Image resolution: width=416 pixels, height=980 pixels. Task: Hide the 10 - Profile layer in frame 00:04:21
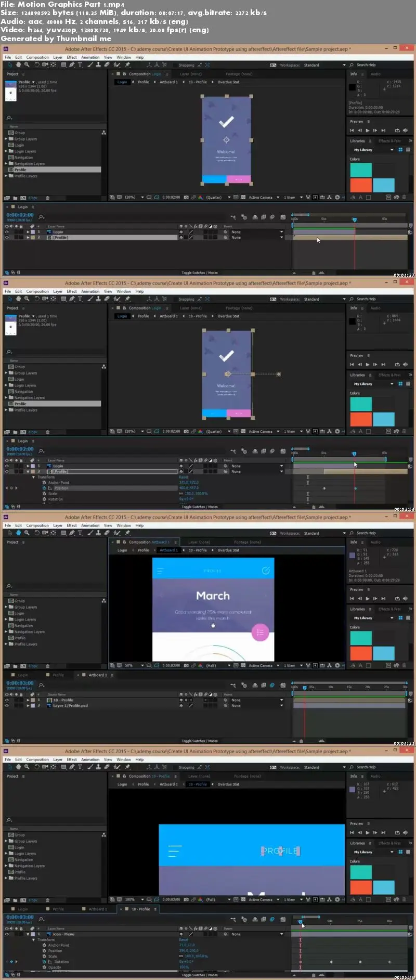click(x=7, y=700)
